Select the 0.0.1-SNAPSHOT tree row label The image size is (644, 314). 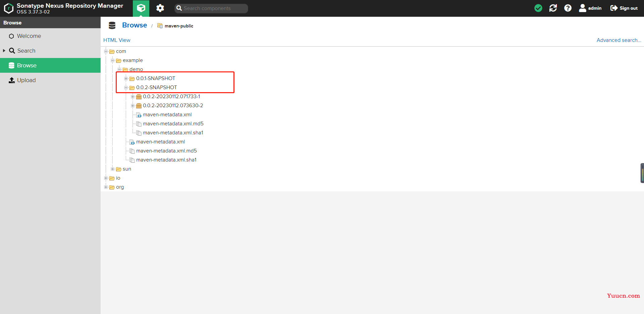156,78
